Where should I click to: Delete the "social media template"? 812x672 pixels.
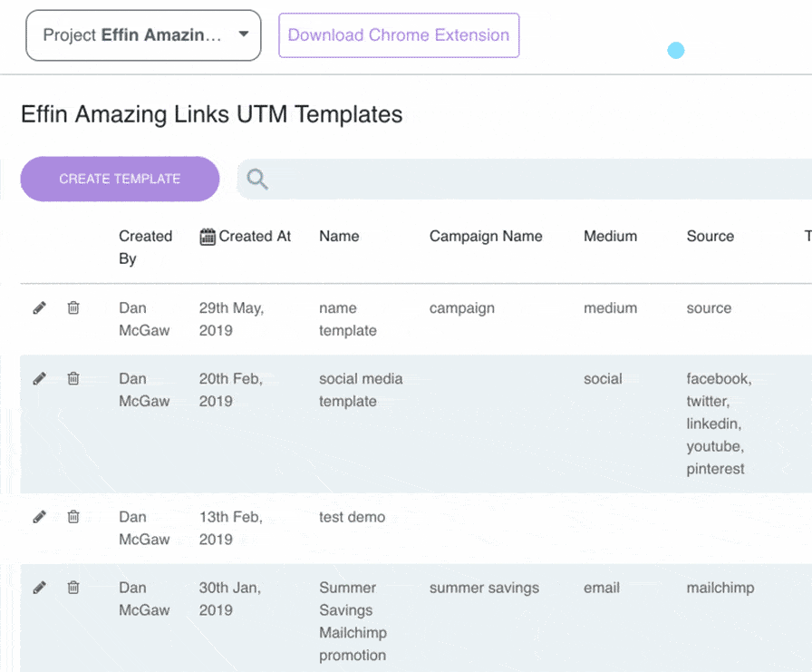point(73,378)
